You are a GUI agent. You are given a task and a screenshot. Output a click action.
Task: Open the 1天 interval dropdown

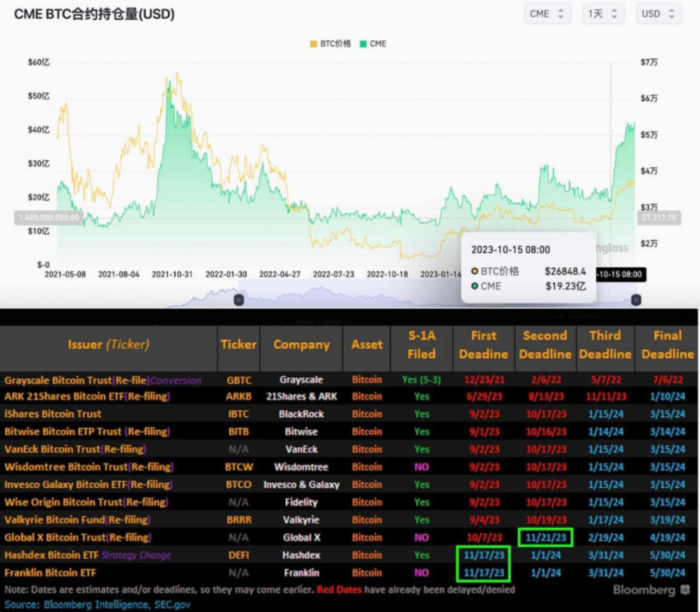tap(603, 14)
